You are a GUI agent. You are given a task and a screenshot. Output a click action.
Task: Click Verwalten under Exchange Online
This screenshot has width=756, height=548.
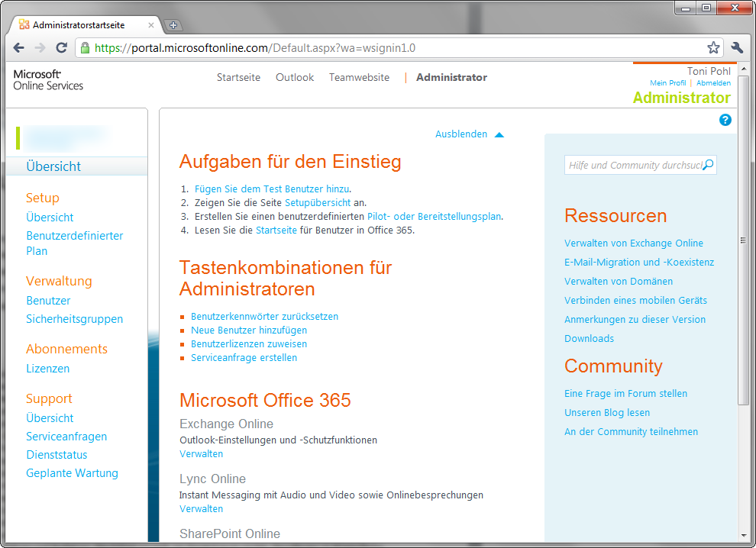(201, 453)
